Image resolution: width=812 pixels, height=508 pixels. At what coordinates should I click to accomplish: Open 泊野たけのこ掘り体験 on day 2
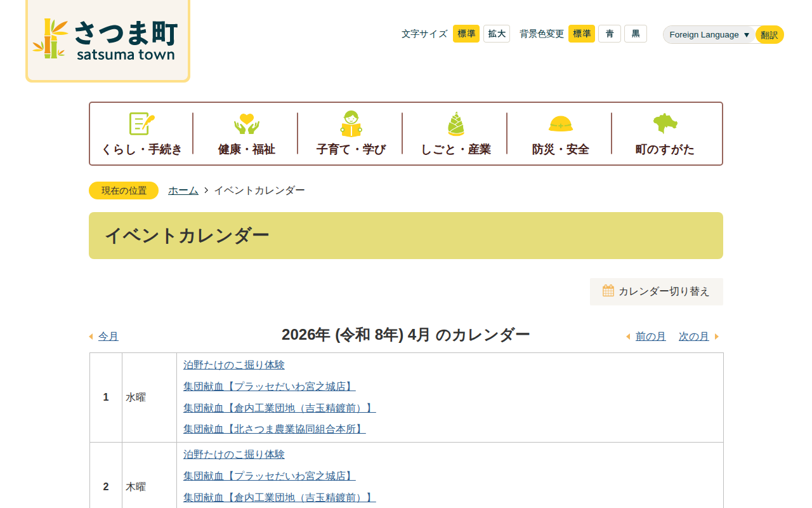(x=234, y=455)
